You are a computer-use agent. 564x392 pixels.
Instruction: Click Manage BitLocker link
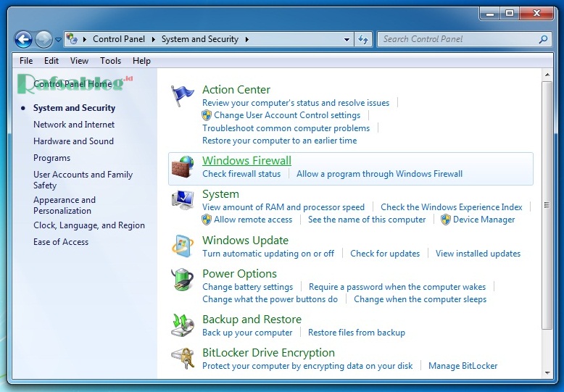click(463, 366)
